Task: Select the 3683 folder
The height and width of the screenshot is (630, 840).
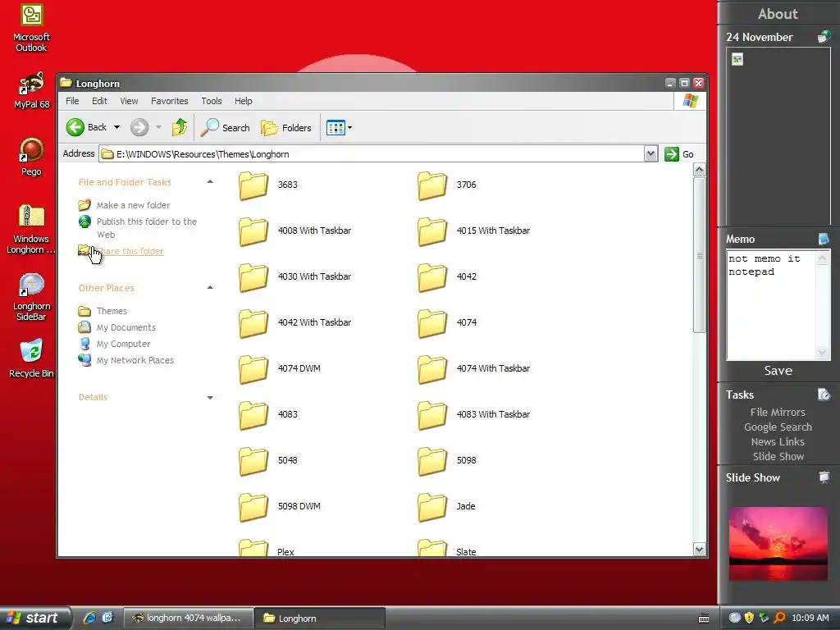Action: coord(268,185)
